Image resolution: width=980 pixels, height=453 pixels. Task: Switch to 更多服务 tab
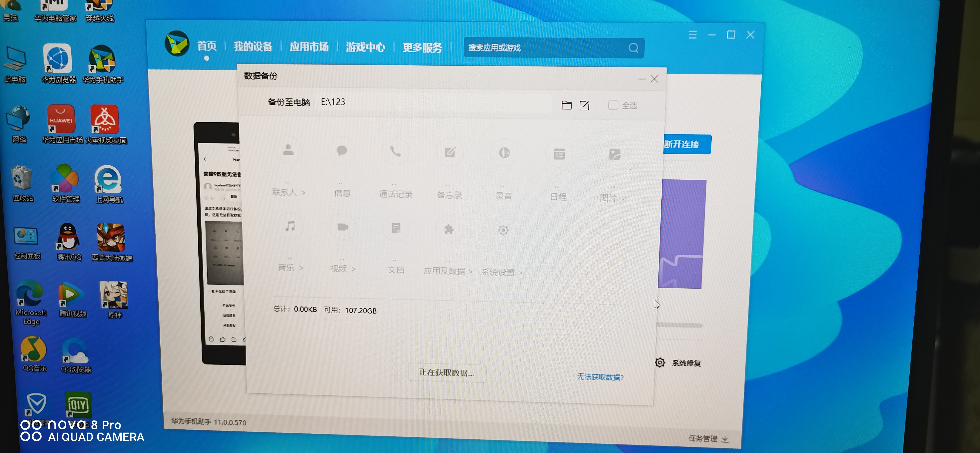pyautogui.click(x=422, y=48)
